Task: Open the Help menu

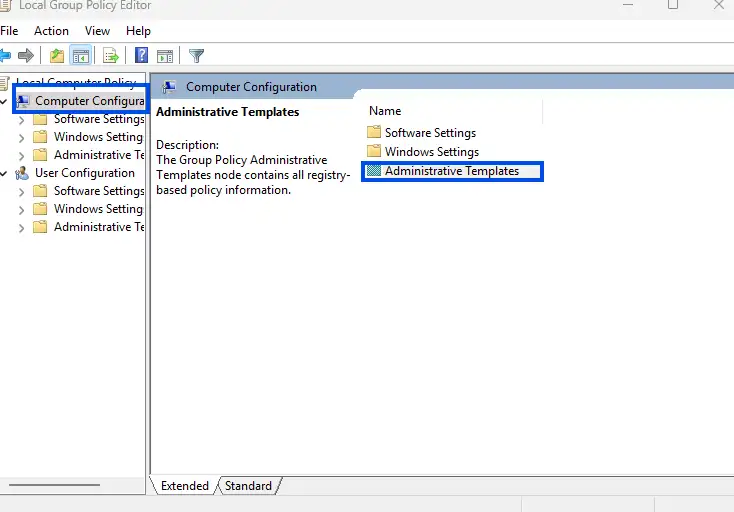Action: pyautogui.click(x=138, y=31)
